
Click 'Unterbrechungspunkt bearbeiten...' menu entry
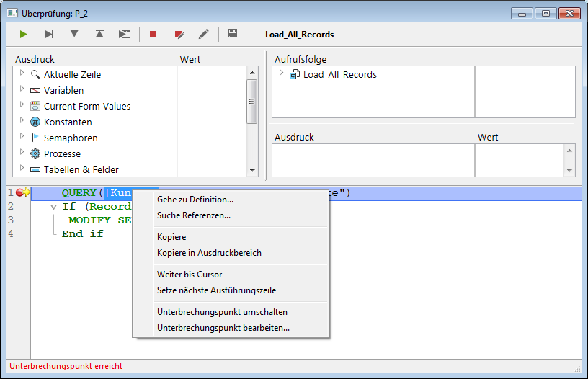point(223,328)
